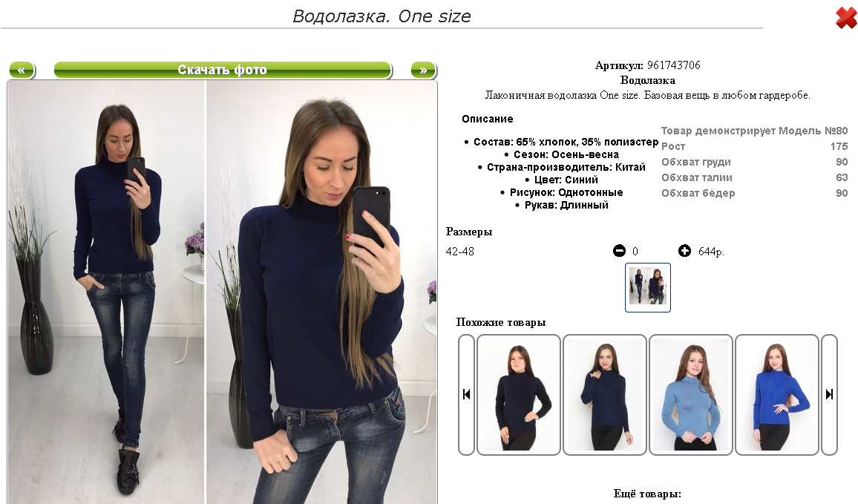Show next similar items in carousel
Viewport: 858px width, 504px height.
(x=830, y=395)
